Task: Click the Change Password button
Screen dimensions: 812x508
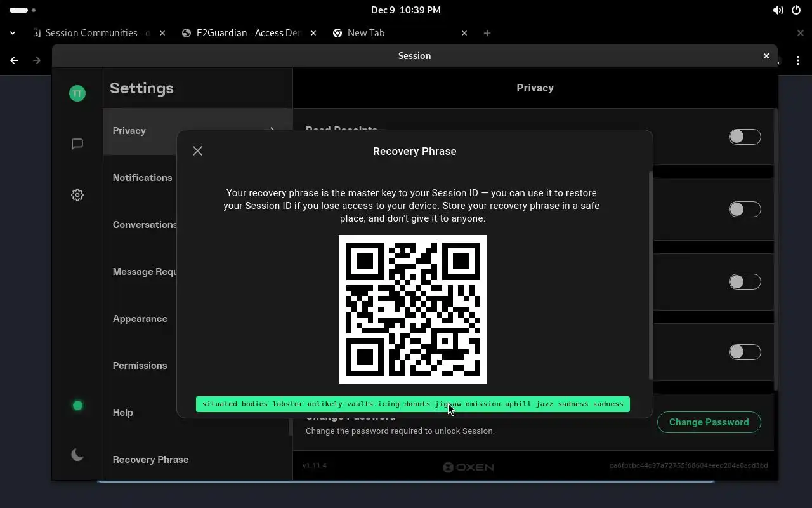Action: 709,422
